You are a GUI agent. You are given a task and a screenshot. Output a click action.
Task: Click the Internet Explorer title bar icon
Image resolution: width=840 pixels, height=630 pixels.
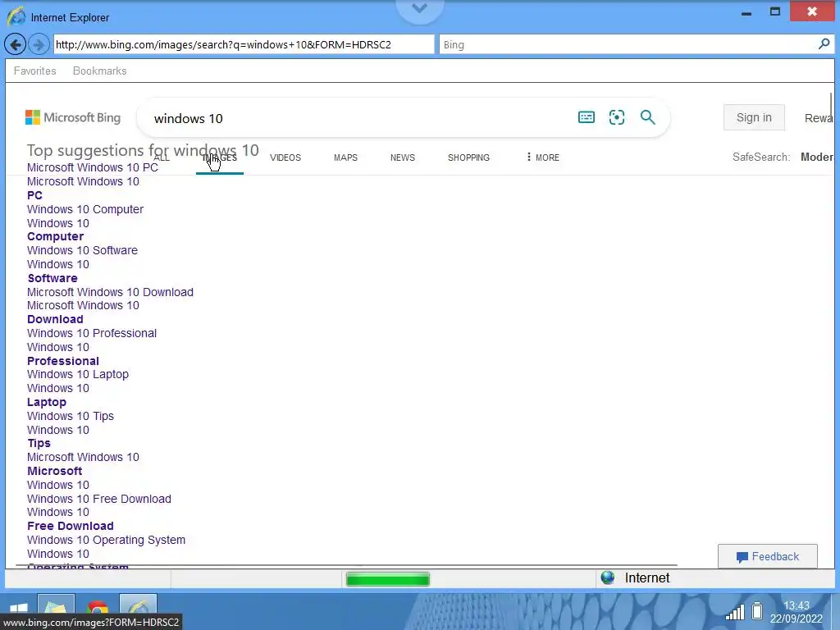pos(16,16)
